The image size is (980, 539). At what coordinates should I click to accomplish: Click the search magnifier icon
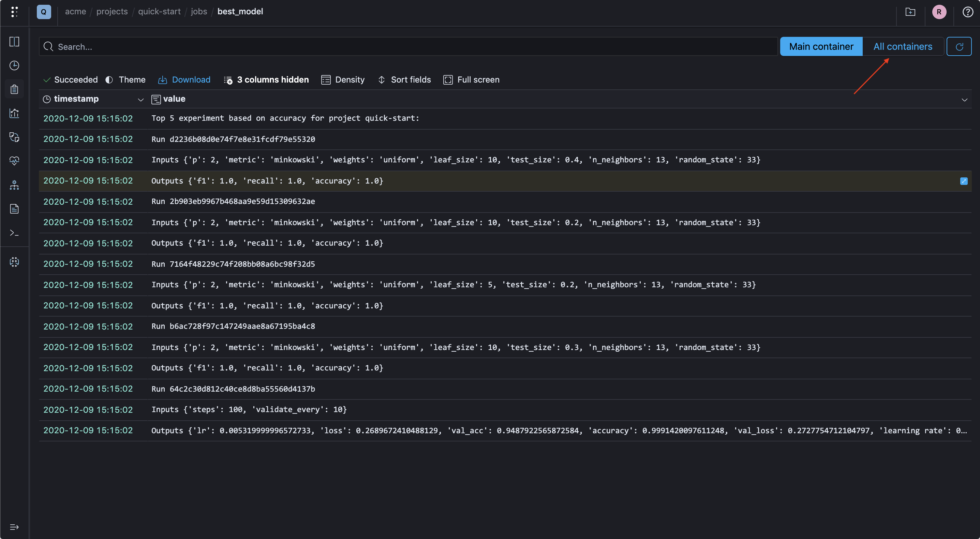point(48,46)
